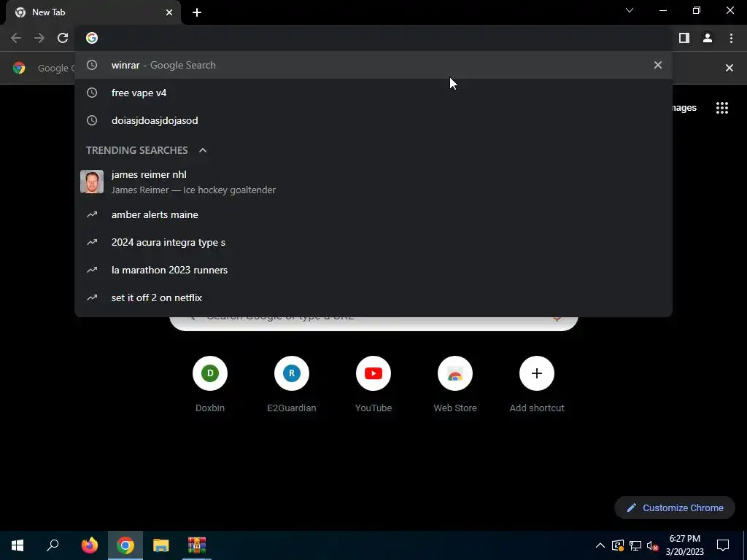Click James Reimer's photo thumbnail
The image size is (747, 560).
tap(92, 182)
